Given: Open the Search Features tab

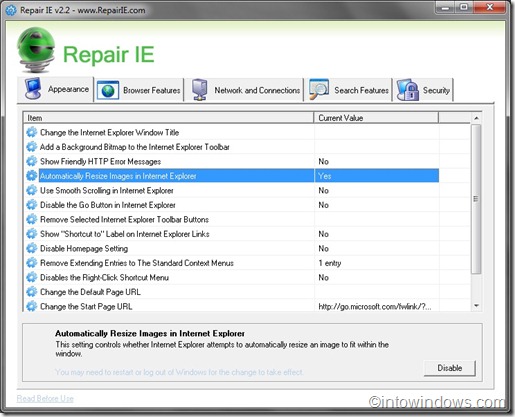Looking at the screenshot, I should pos(349,90).
